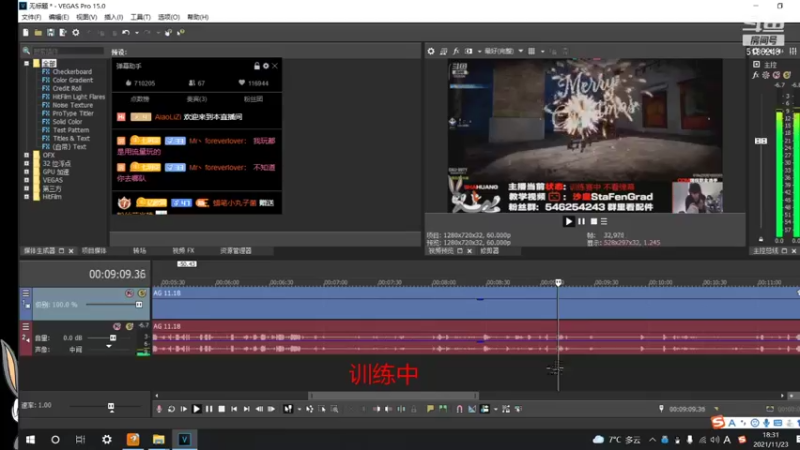Expand the GPU folder node
The height and width of the screenshot is (450, 800).
(27, 172)
